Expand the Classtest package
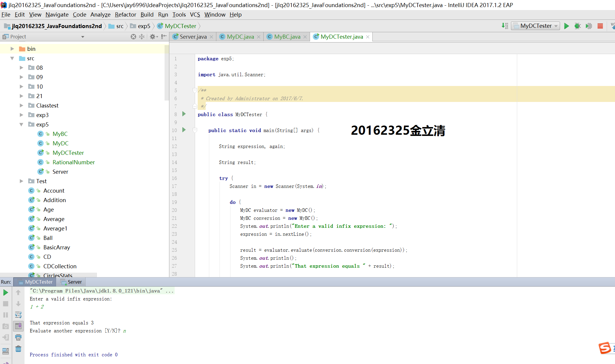 [21, 105]
